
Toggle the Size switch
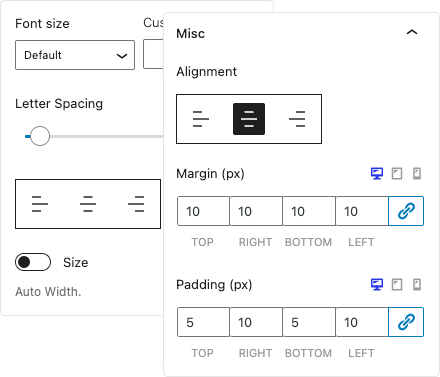point(33,262)
